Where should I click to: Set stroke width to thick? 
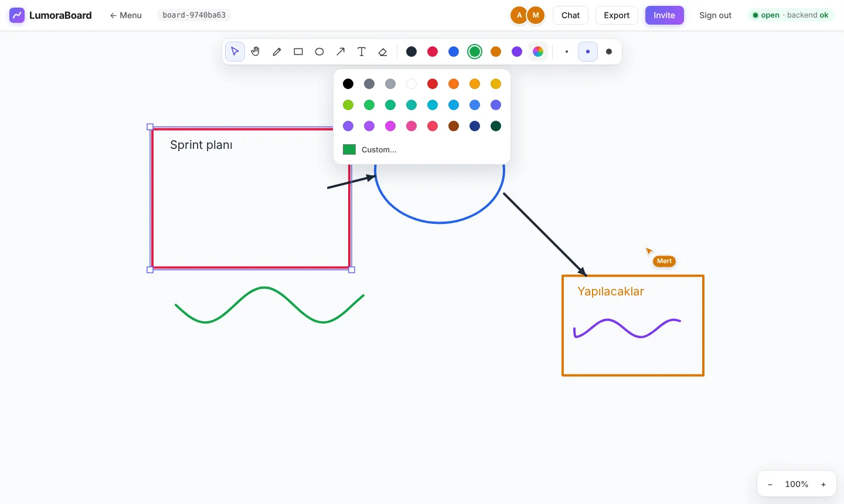tap(609, 52)
